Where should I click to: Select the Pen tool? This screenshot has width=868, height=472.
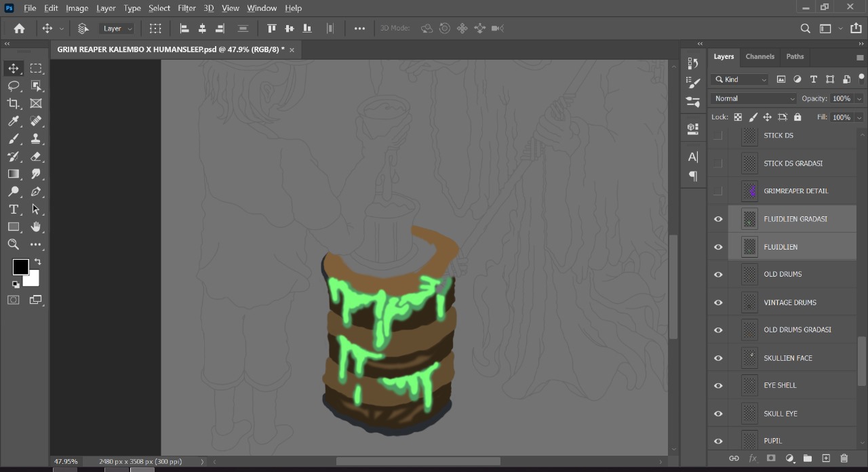(x=36, y=191)
